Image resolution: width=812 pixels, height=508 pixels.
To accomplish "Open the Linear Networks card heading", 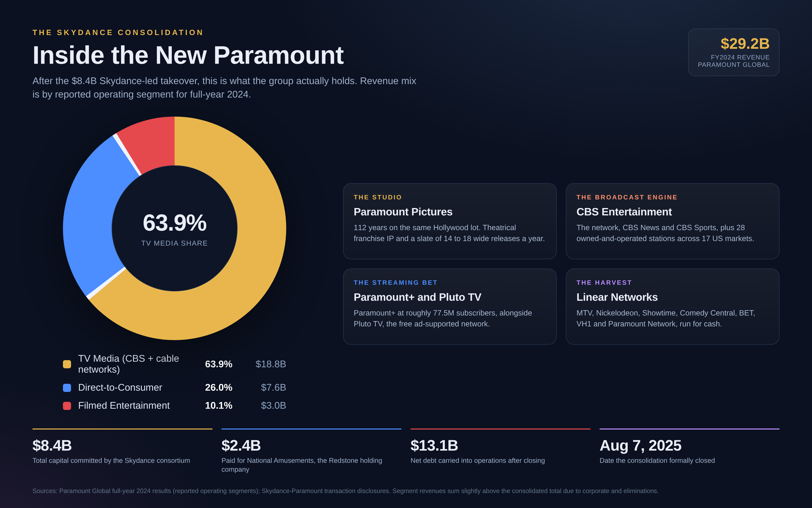I will point(617,297).
